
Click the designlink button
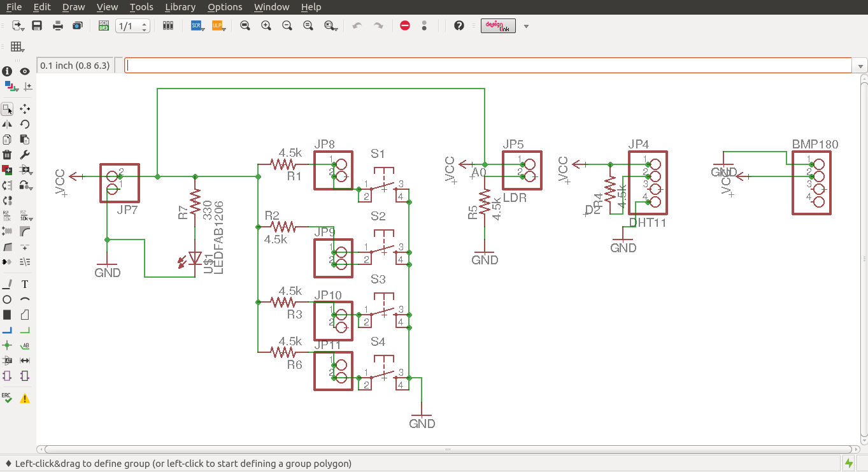[498, 26]
